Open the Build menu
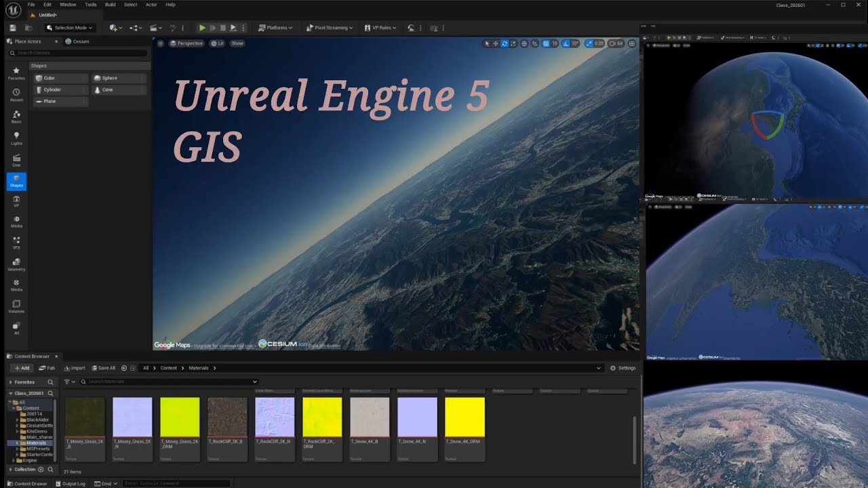The height and width of the screenshot is (488, 868). coord(110,5)
